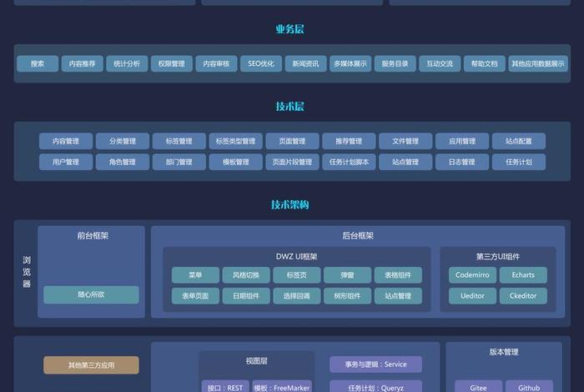This screenshot has height=392, width=584.
Task: Click 站点管理 inside DWZ UI框架
Action: pos(398,296)
